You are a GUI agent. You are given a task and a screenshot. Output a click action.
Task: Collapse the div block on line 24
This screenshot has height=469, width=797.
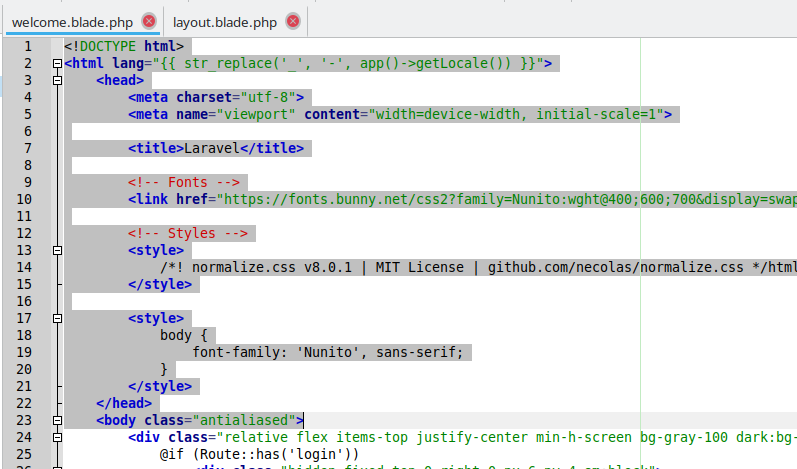point(57,438)
